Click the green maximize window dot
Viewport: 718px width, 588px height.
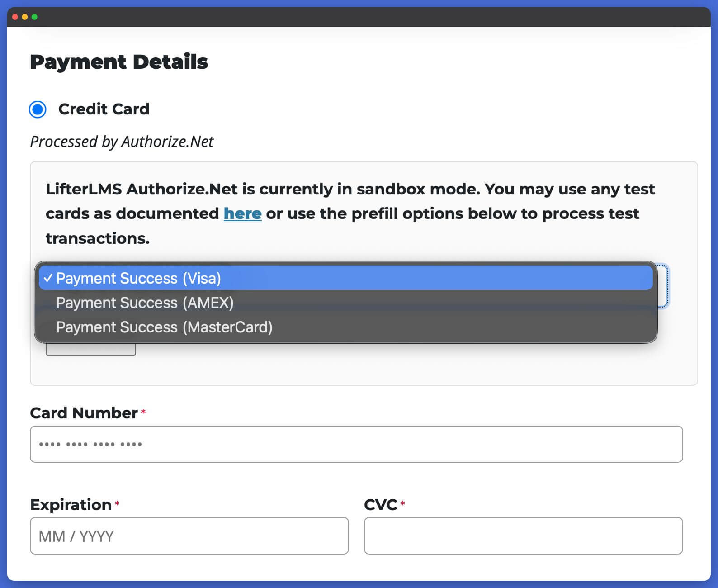(34, 17)
